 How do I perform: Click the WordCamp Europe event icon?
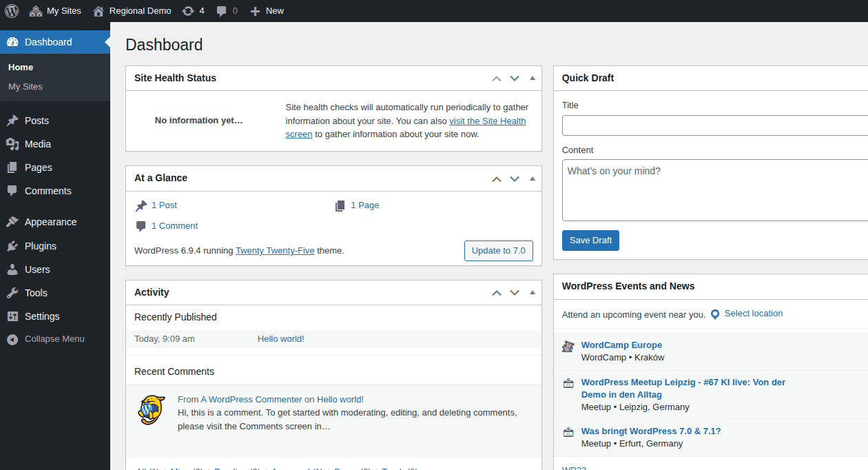tap(568, 346)
